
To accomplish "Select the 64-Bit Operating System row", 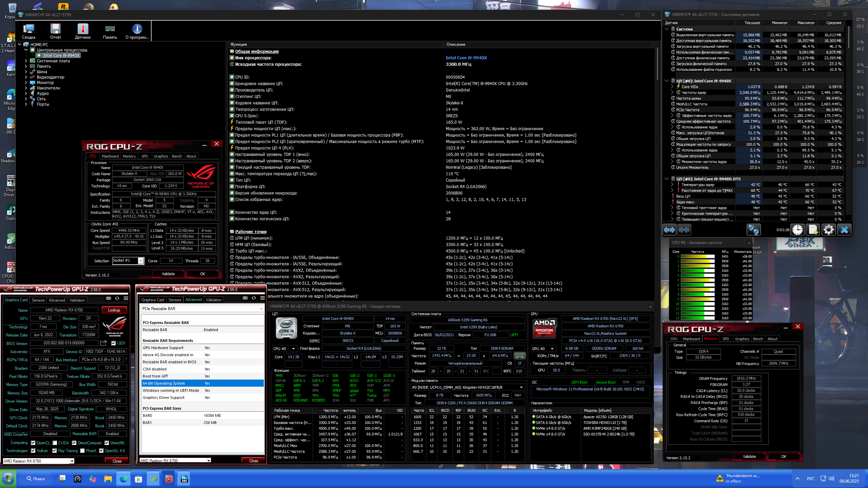I will point(202,383).
